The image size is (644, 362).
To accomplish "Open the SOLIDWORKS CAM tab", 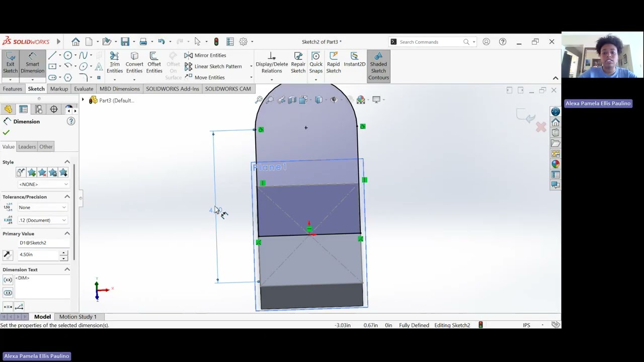I will (228, 89).
